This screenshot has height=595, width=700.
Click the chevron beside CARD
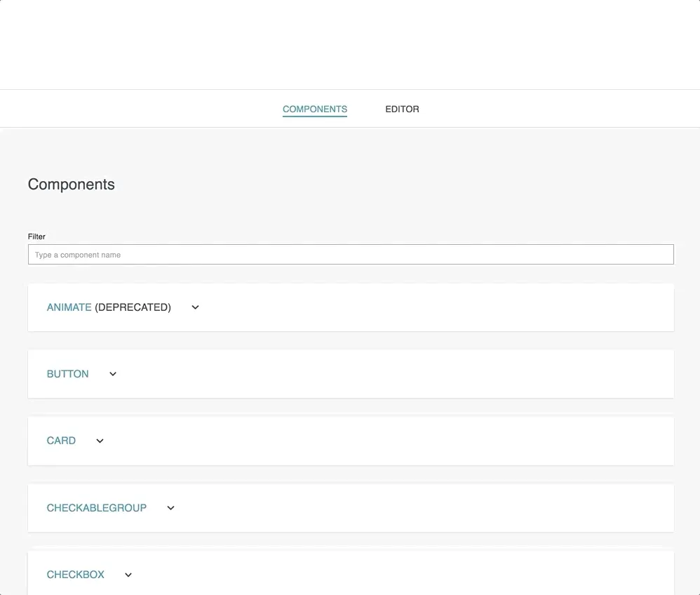coord(100,441)
